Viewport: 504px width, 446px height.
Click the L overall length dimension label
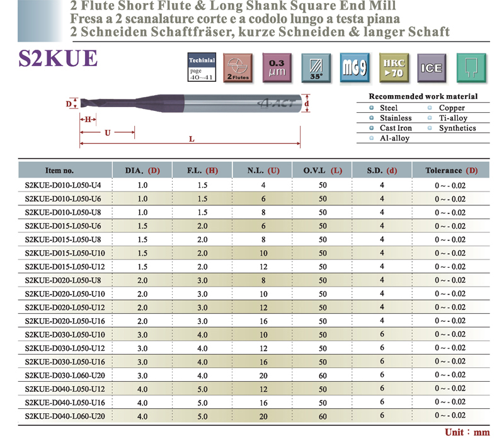[x=192, y=139]
